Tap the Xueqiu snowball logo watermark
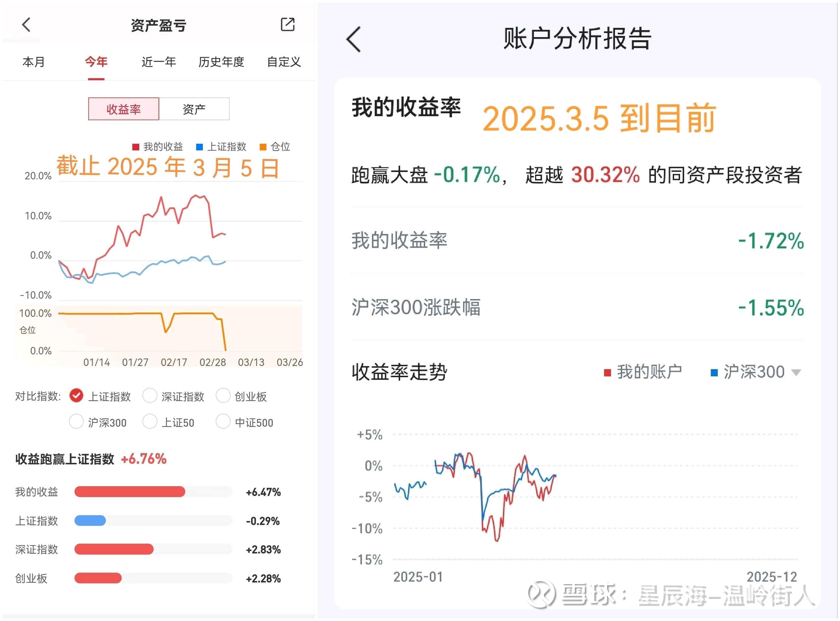This screenshot has width=840, height=621. point(541,594)
